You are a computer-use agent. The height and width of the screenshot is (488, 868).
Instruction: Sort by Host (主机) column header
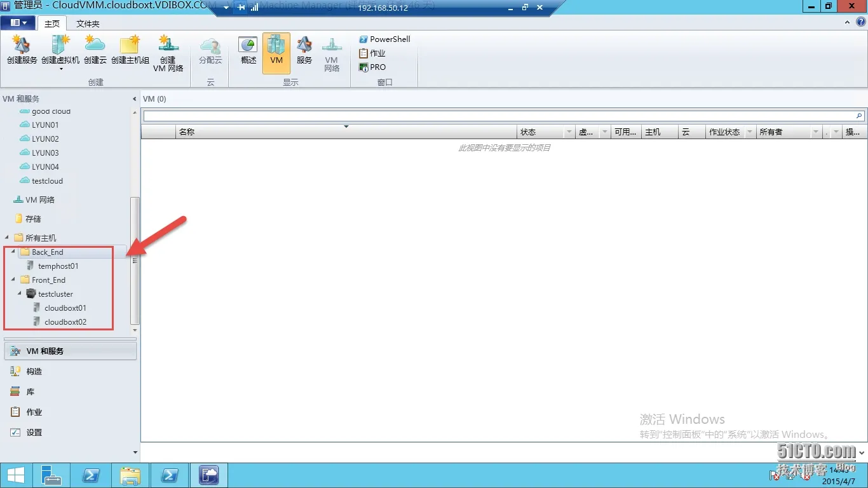tap(660, 132)
